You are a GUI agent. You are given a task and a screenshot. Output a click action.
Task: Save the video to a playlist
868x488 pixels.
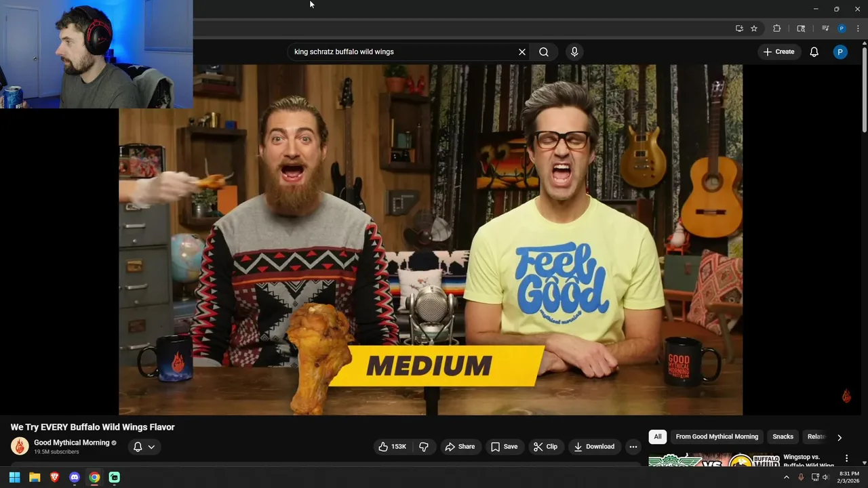pos(505,447)
